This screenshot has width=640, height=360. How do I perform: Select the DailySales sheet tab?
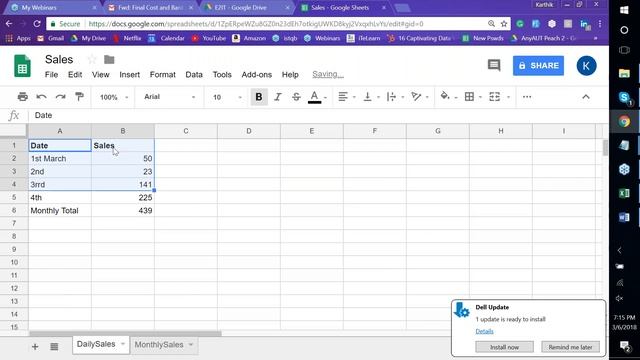click(x=96, y=344)
